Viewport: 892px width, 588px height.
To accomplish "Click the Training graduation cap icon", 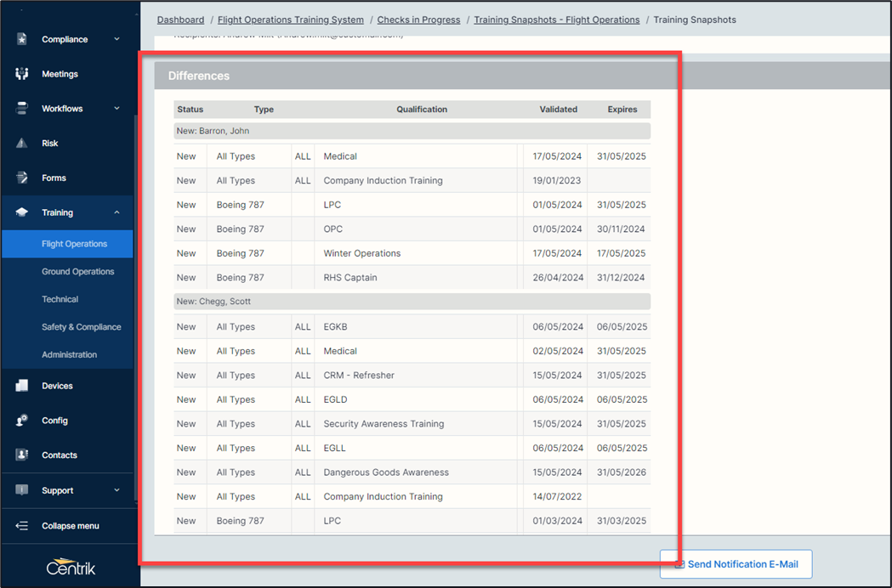I will (x=22, y=212).
